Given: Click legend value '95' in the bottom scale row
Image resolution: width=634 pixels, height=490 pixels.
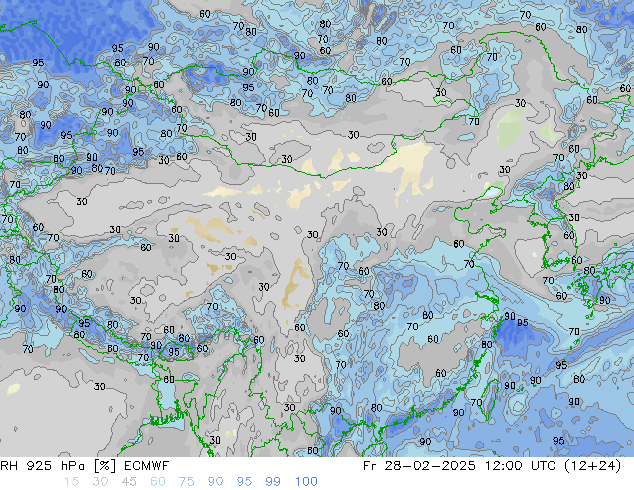Looking at the screenshot, I should coord(244,482).
